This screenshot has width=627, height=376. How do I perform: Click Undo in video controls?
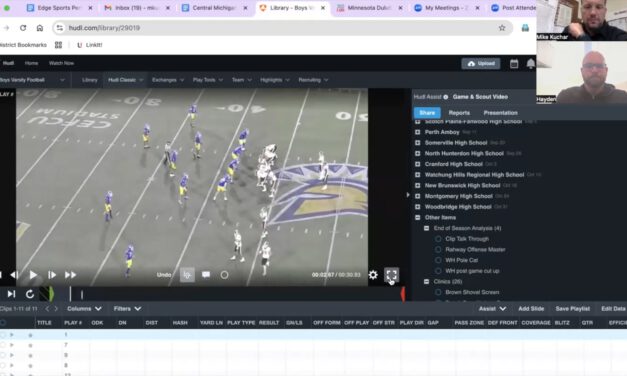tap(164, 275)
